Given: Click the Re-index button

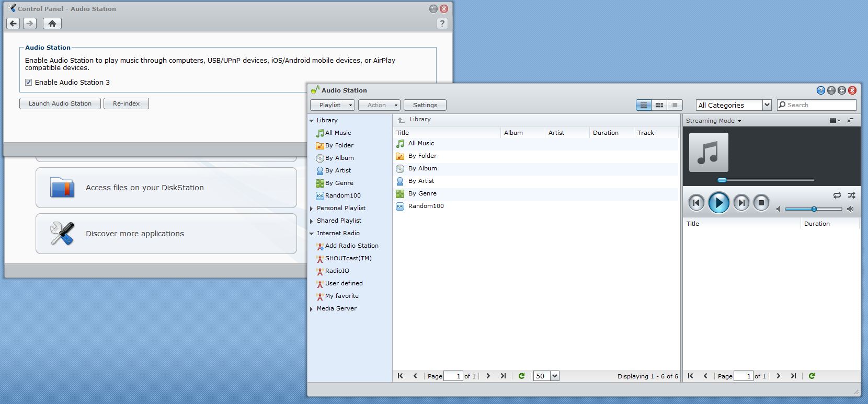Looking at the screenshot, I should (126, 103).
